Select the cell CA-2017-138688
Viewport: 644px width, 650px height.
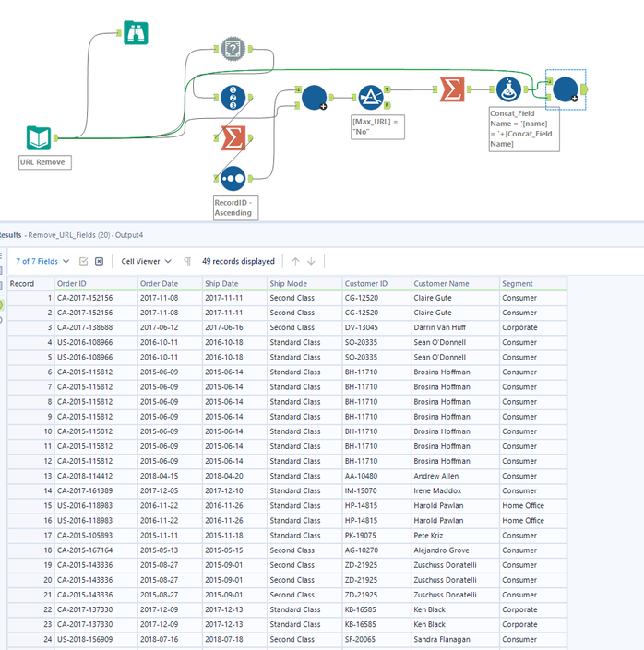pos(96,327)
